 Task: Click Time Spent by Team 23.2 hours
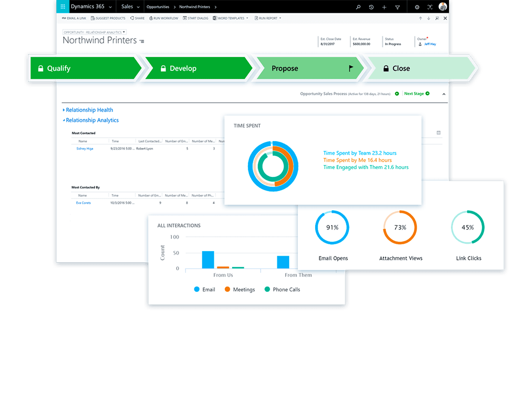click(x=360, y=153)
